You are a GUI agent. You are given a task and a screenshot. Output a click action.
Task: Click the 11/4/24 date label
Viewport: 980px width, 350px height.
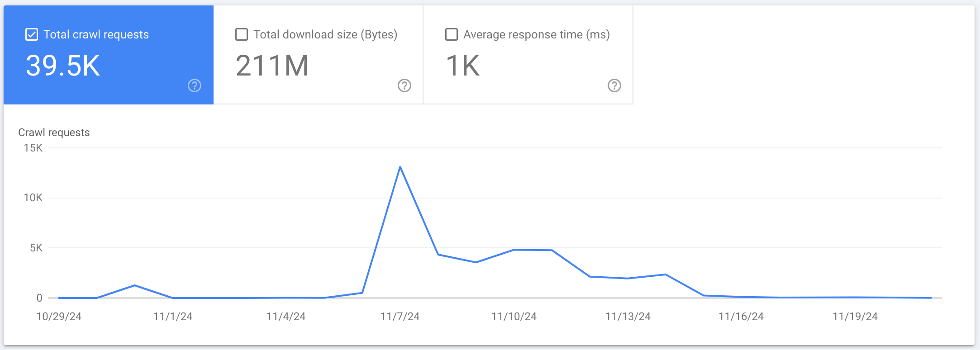coord(286,317)
